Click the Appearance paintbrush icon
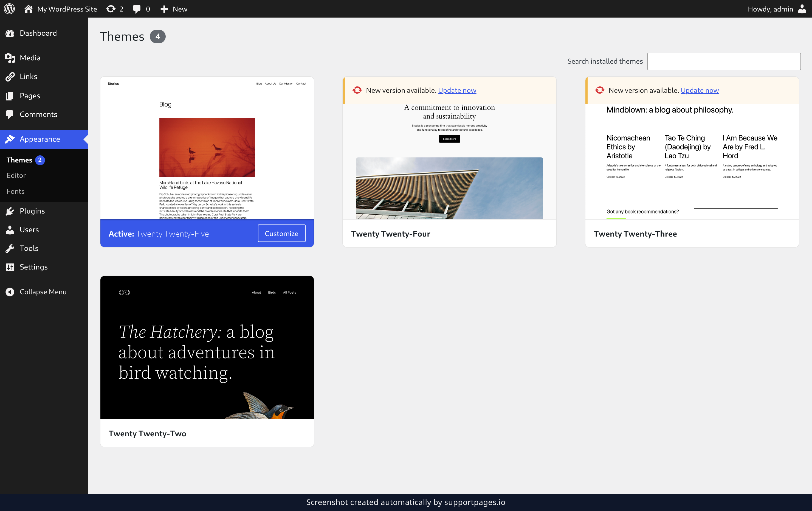 (x=10, y=139)
